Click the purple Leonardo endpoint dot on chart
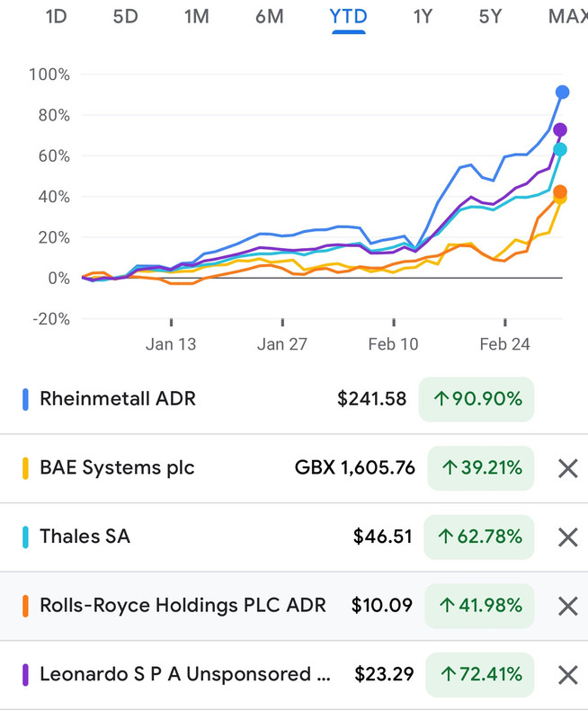Viewport: 588px width, 719px height. point(560,129)
